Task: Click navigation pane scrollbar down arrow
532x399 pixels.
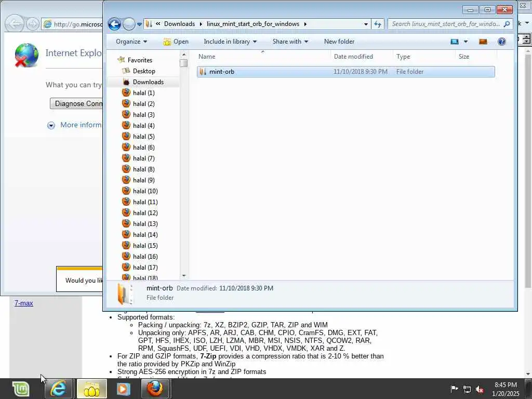Action: coord(184,276)
